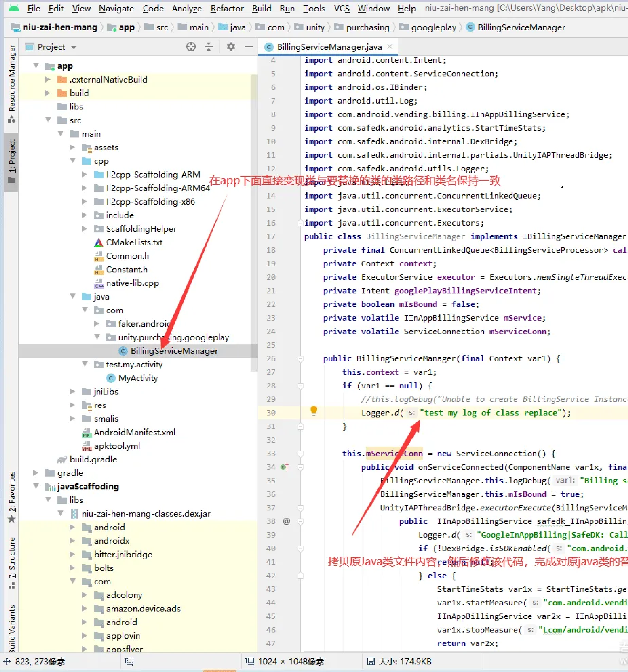Close the BillingServiceManager.java tab

390,47
